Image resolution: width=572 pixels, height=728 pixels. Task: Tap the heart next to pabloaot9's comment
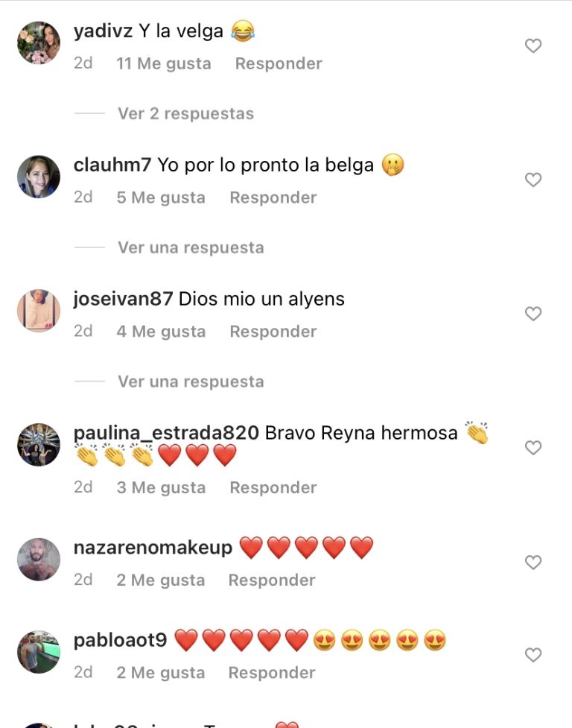(533, 655)
